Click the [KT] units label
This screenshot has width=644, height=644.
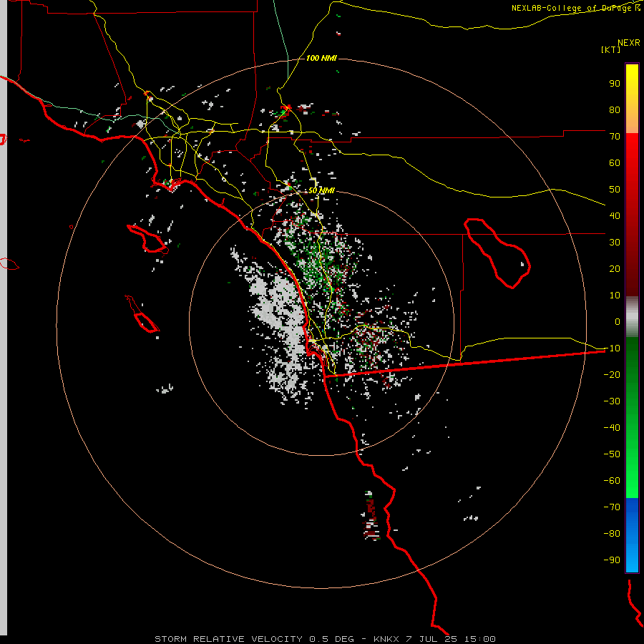tap(610, 49)
